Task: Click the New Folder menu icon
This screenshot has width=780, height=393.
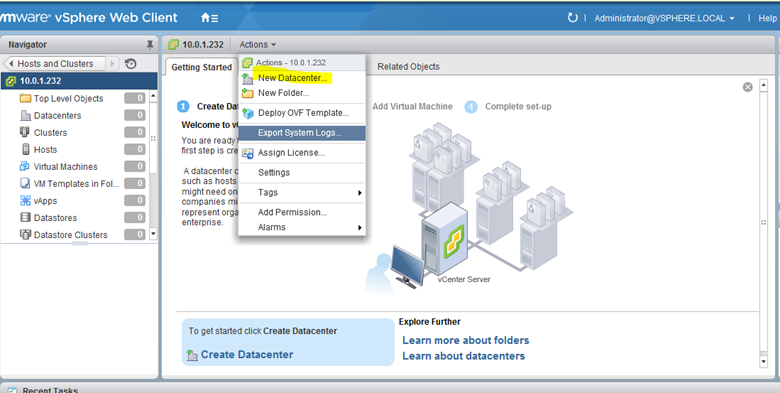Action: pos(248,93)
